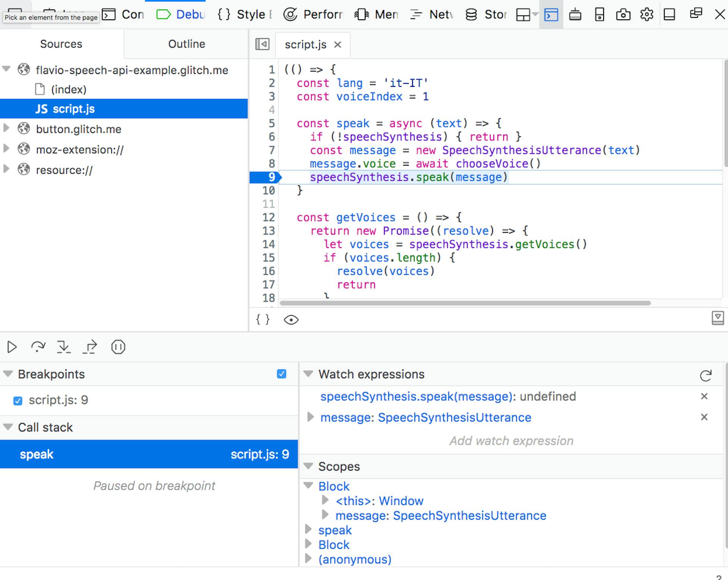
Task: Switch to the Outline tab
Action: (x=186, y=44)
